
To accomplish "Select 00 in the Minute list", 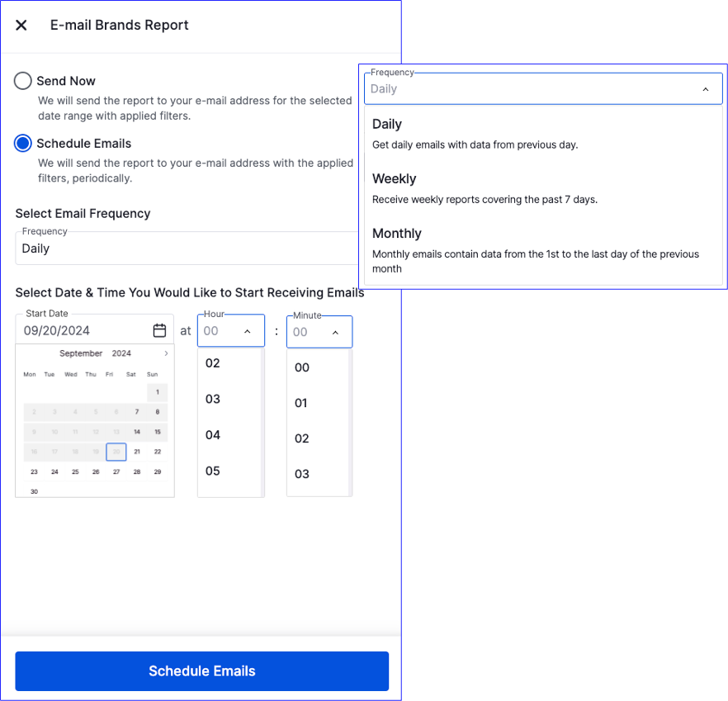I will pyautogui.click(x=300, y=367).
